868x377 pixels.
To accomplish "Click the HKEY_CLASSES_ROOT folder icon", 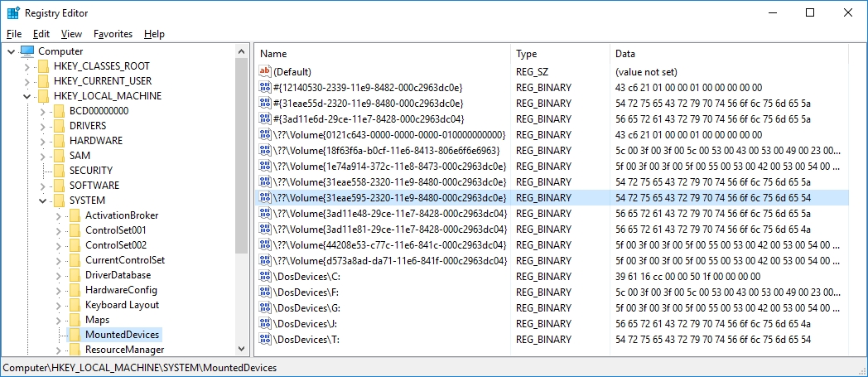I will point(44,66).
